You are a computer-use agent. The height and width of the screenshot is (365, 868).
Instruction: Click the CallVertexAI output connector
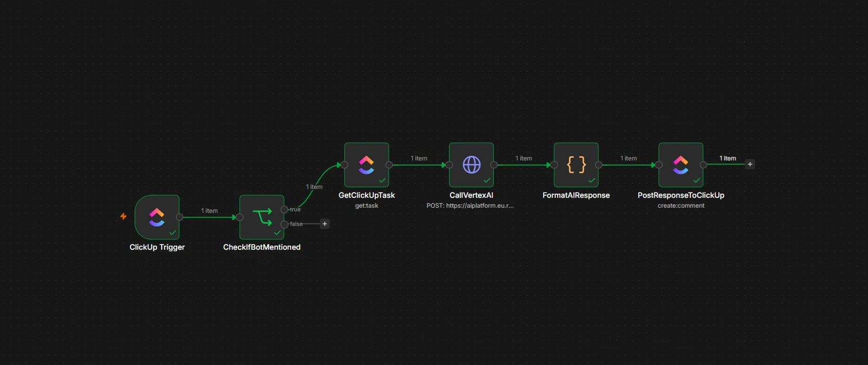pyautogui.click(x=494, y=165)
